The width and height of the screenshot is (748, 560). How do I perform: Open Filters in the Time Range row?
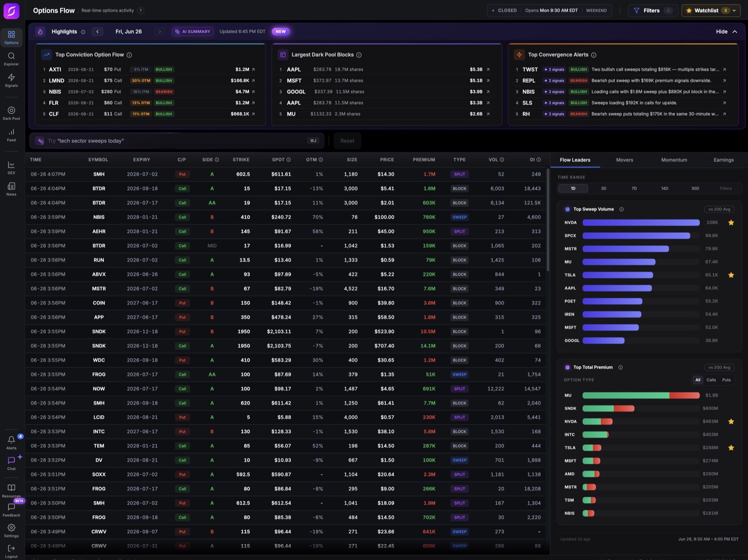[726, 188]
